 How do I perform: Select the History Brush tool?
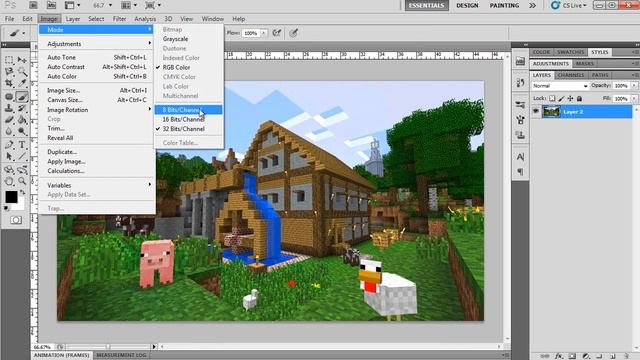pos(22,109)
